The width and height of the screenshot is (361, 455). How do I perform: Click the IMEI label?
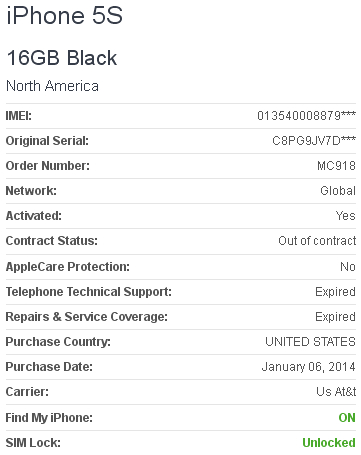click(x=19, y=116)
